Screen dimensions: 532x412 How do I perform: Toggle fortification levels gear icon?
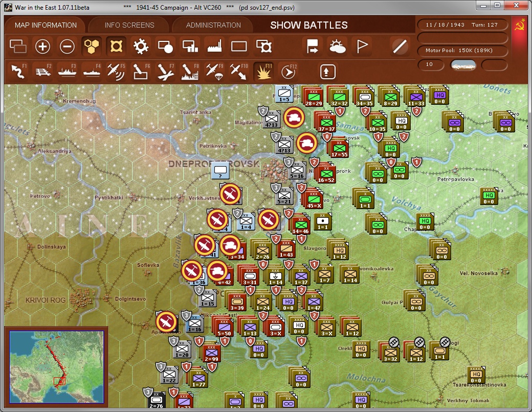pos(141,47)
